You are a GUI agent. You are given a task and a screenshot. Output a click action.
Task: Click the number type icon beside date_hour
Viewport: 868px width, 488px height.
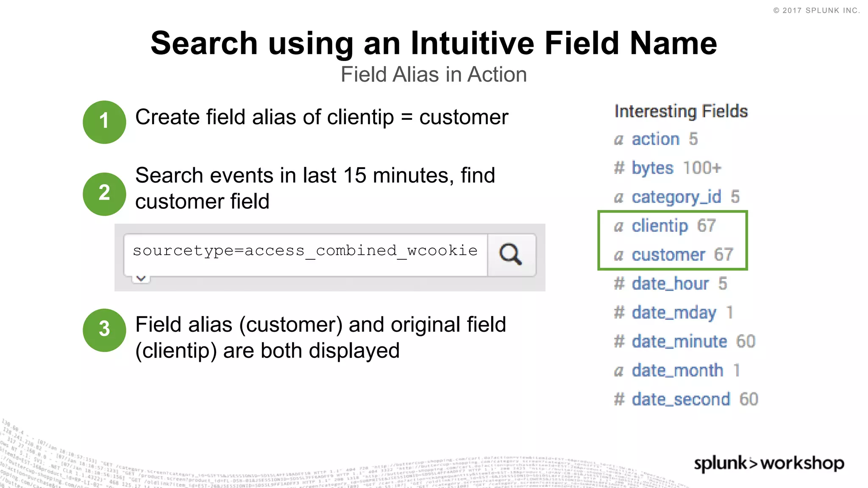[x=619, y=283]
